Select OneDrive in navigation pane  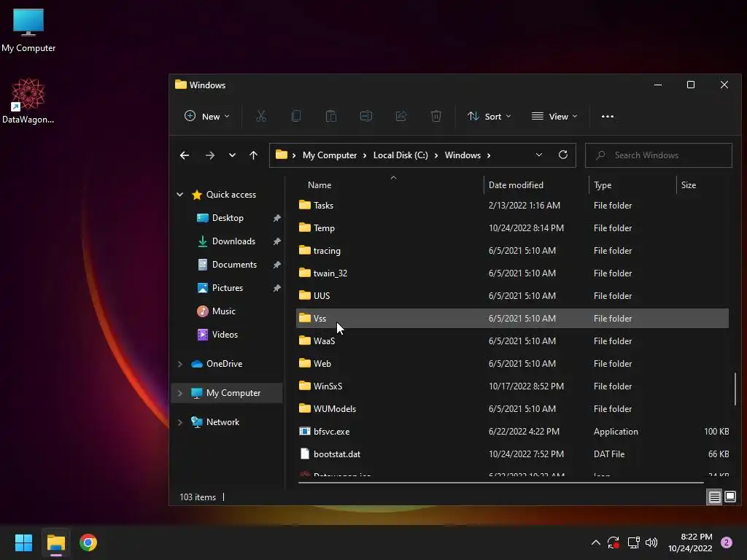coord(224,364)
